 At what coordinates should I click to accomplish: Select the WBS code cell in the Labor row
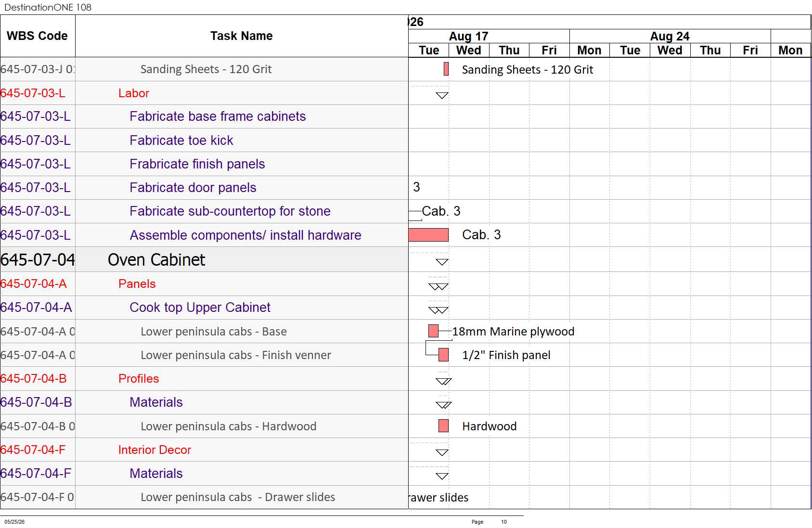pos(38,93)
